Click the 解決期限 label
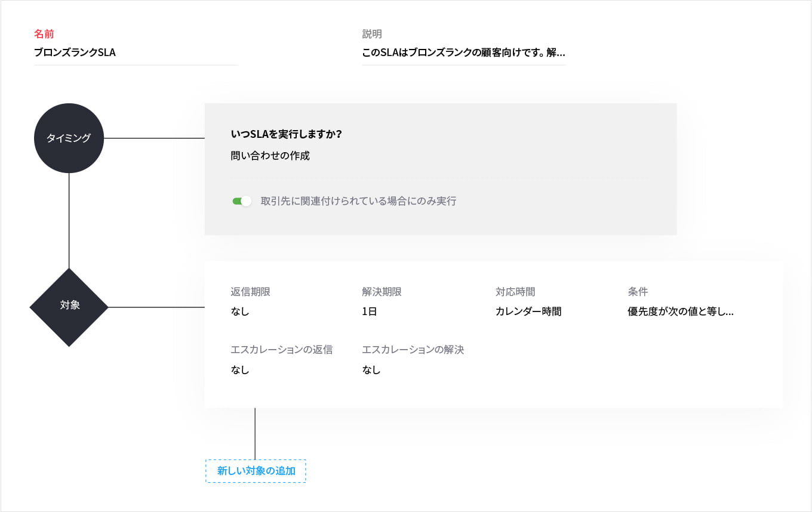The height and width of the screenshot is (512, 812). point(382,292)
